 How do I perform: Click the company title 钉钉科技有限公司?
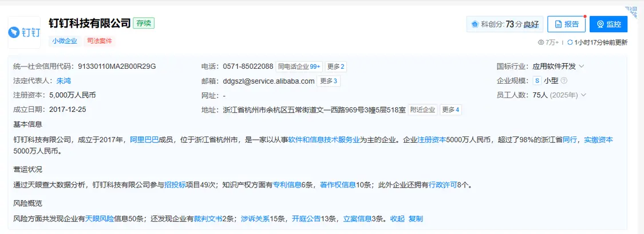click(x=89, y=22)
